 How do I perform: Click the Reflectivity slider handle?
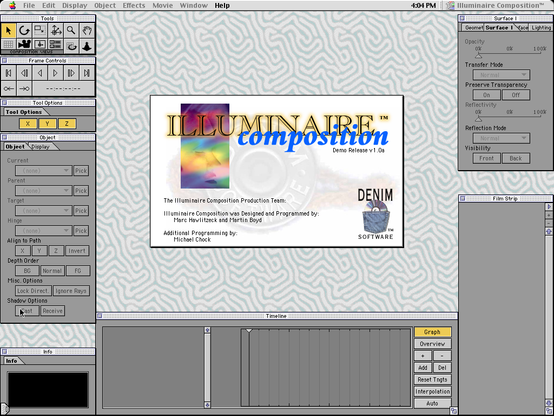click(478, 119)
